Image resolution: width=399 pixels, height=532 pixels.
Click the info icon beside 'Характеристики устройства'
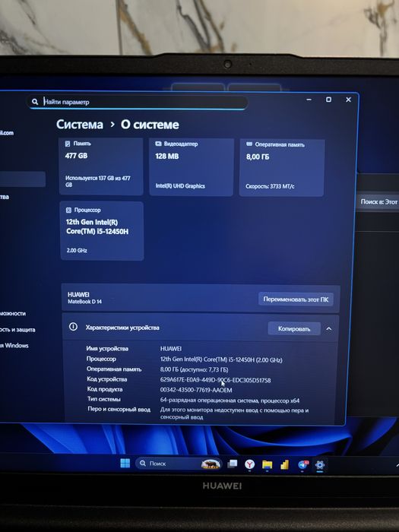(x=73, y=327)
